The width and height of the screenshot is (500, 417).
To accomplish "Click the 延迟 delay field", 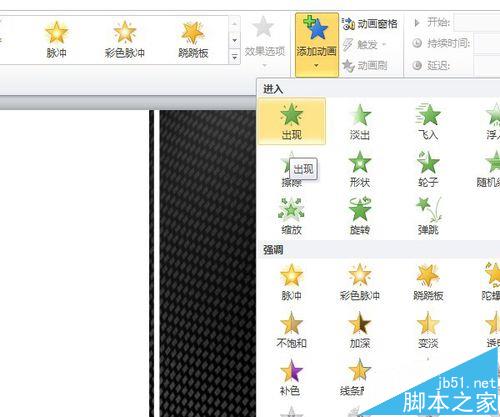I will (487, 65).
